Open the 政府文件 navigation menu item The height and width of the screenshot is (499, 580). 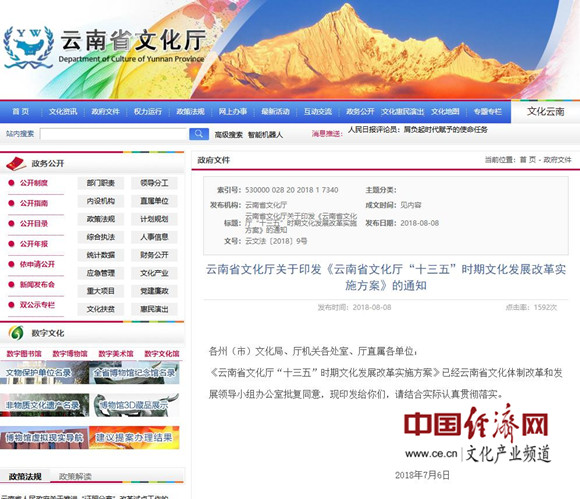point(105,111)
